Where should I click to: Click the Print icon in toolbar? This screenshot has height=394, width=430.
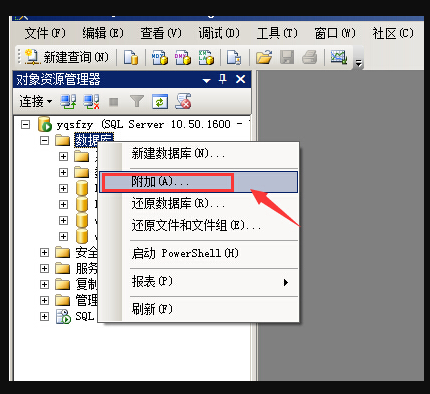pos(309,57)
